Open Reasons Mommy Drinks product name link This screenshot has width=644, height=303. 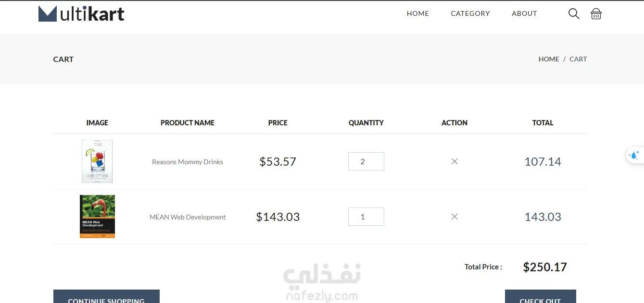188,162
